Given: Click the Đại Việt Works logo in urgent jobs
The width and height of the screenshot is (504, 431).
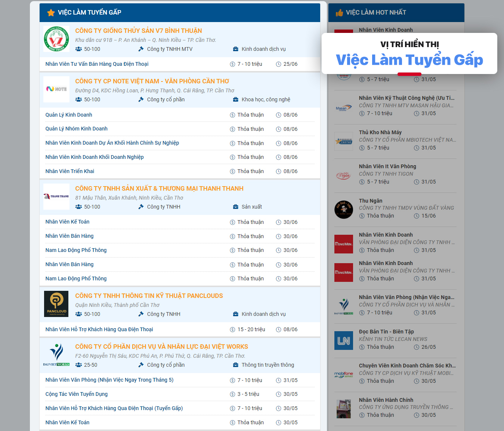Looking at the screenshot, I should (56, 355).
